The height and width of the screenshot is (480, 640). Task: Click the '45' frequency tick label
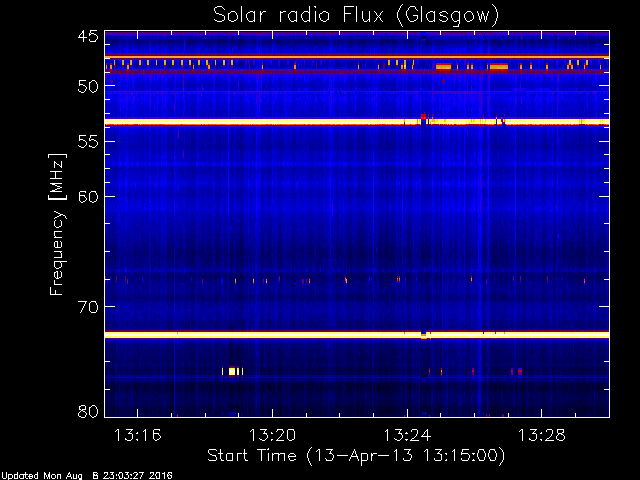click(x=88, y=37)
